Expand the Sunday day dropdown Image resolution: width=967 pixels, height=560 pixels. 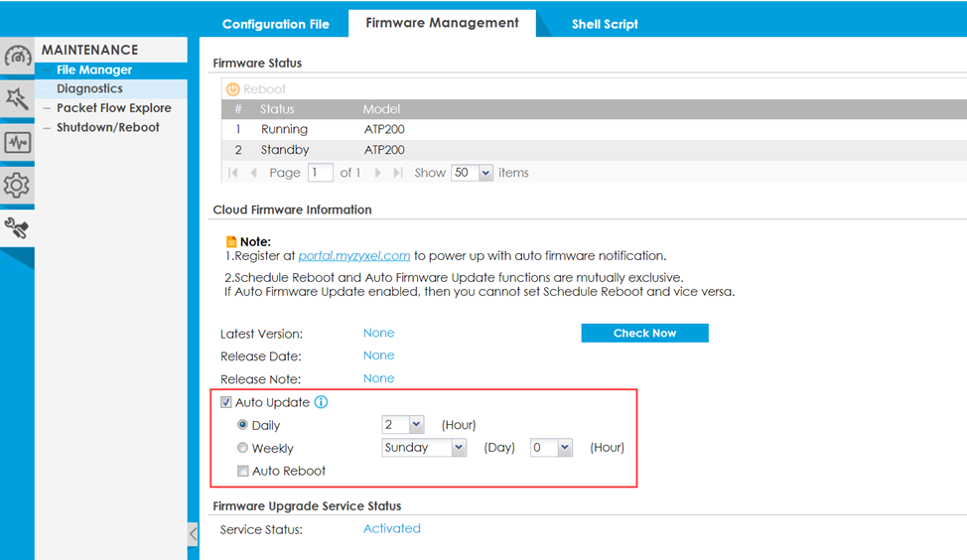(424, 448)
